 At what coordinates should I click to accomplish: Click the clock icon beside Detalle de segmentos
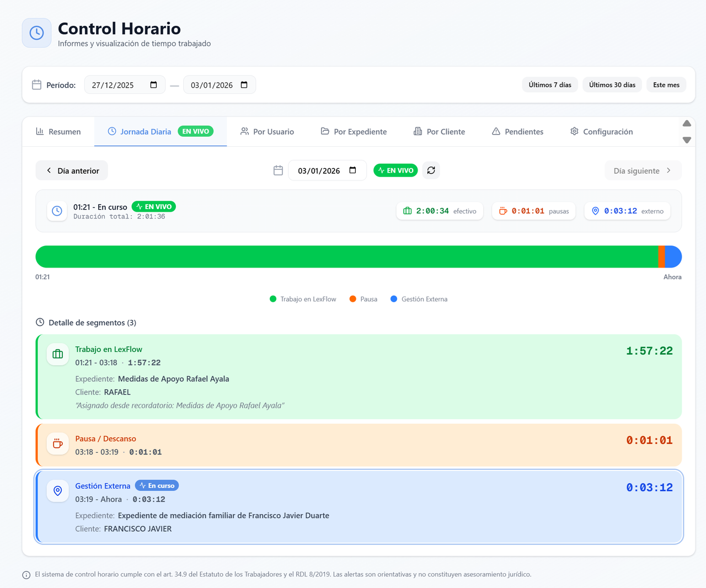tap(40, 322)
